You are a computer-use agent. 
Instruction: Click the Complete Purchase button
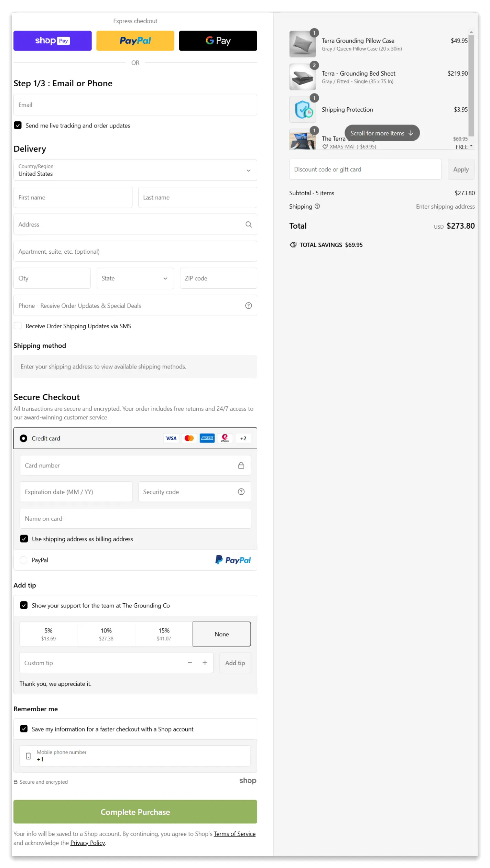pyautogui.click(x=135, y=812)
